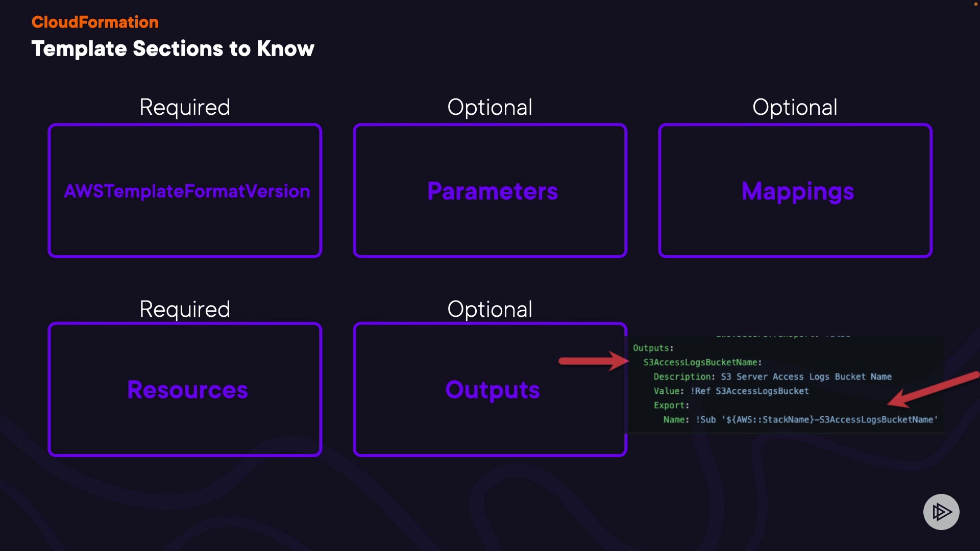Choose the Resources section box
Screen dimensions: 980x551
(x=185, y=389)
